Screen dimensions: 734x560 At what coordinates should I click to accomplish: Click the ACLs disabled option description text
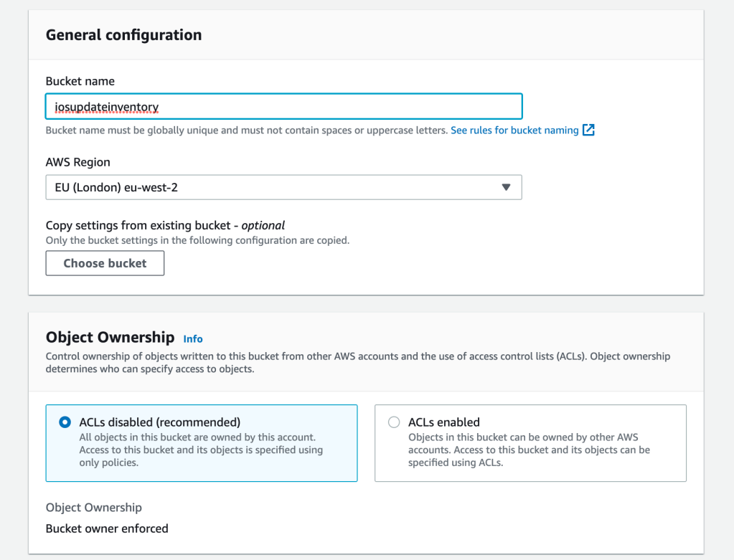pos(201,450)
